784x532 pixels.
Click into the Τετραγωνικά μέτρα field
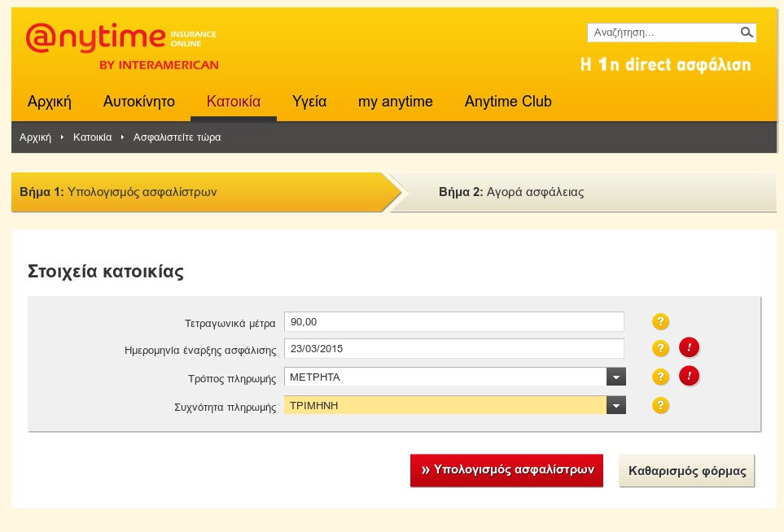(453, 322)
